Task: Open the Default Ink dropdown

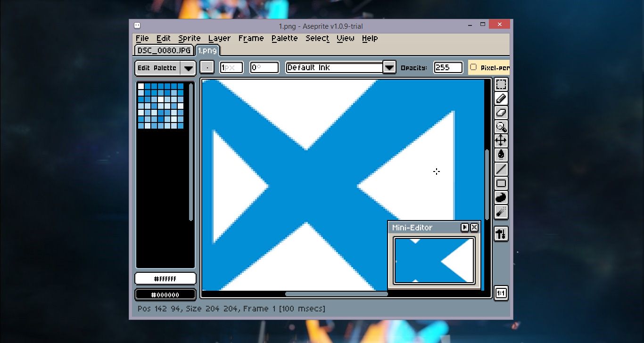Action: tap(389, 67)
